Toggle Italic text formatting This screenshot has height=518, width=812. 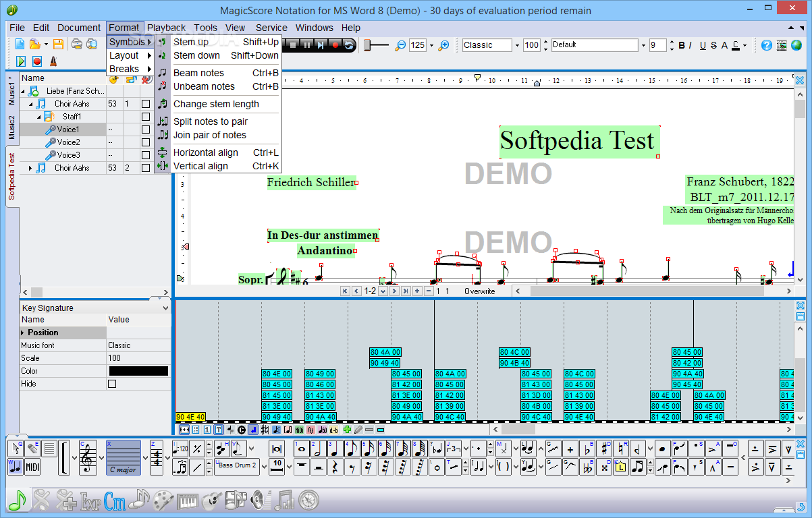[x=691, y=45]
